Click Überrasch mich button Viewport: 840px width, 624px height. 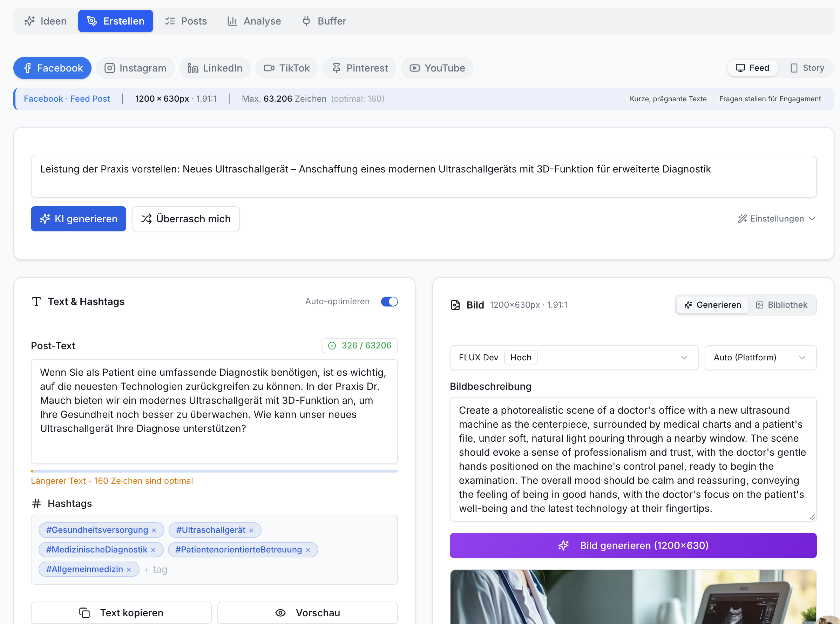pos(186,219)
